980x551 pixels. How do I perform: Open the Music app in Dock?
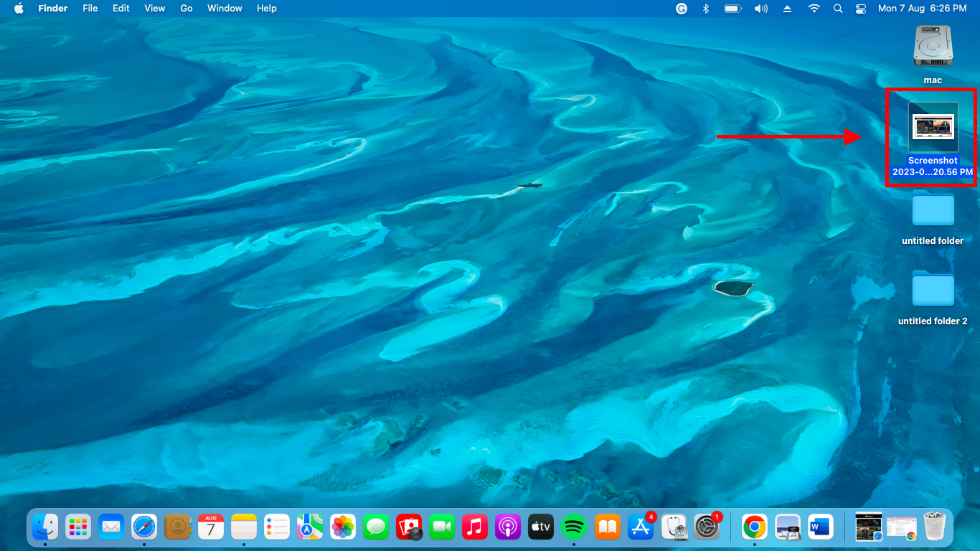point(475,527)
